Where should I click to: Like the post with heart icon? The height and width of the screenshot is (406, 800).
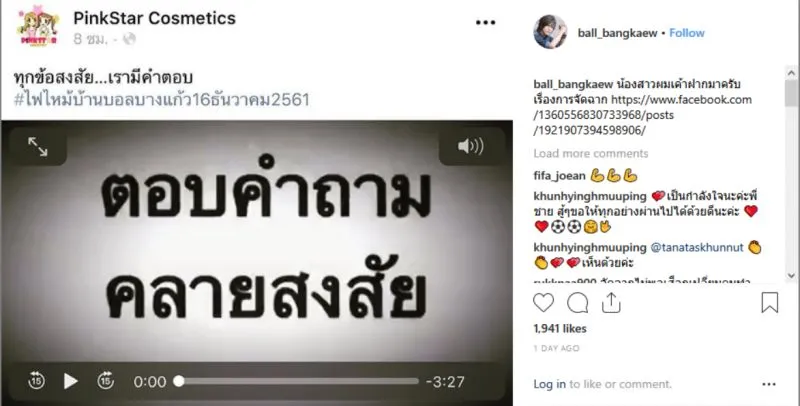pos(543,303)
